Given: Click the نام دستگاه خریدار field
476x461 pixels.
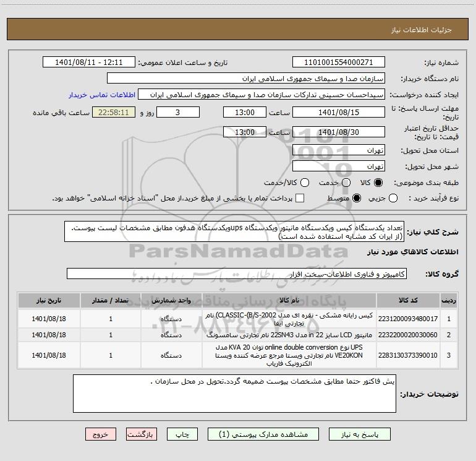Looking at the screenshot, I should [246, 79].
